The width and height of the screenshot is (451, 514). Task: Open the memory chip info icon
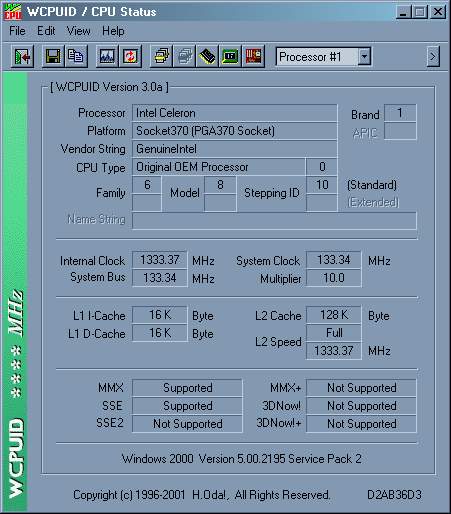tap(207, 57)
